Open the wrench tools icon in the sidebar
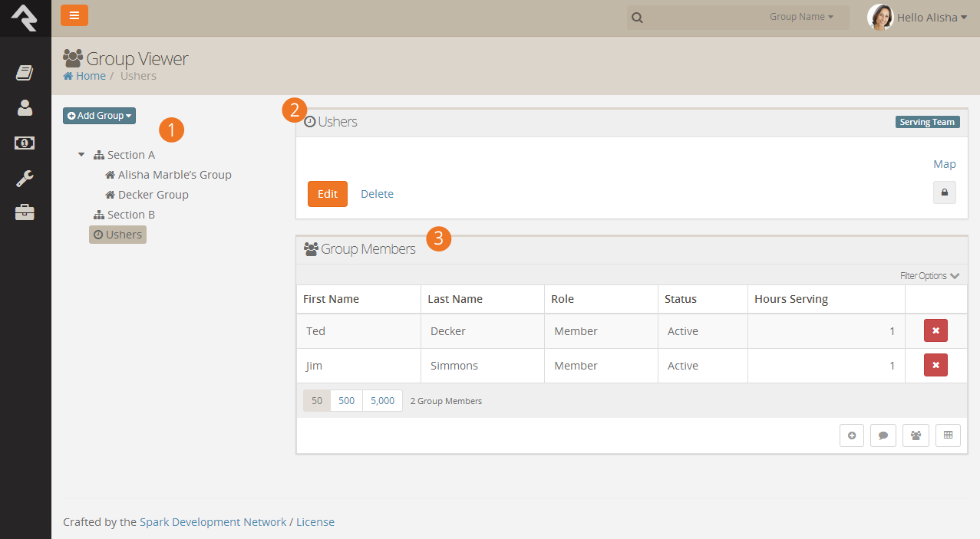Image resolution: width=980 pixels, height=539 pixels. [x=25, y=179]
